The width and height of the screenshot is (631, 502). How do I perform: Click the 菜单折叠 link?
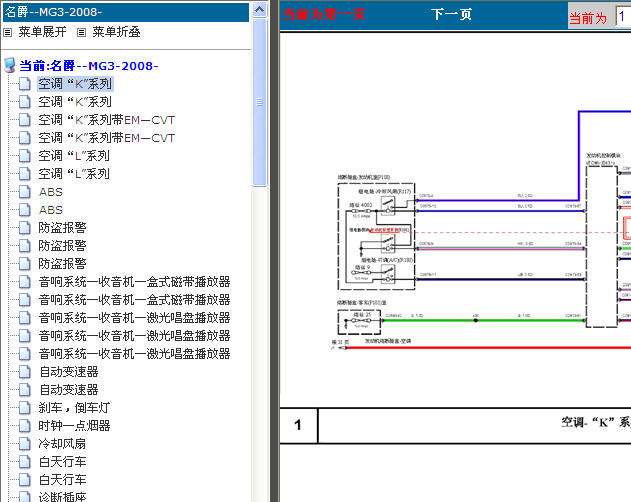(x=116, y=32)
